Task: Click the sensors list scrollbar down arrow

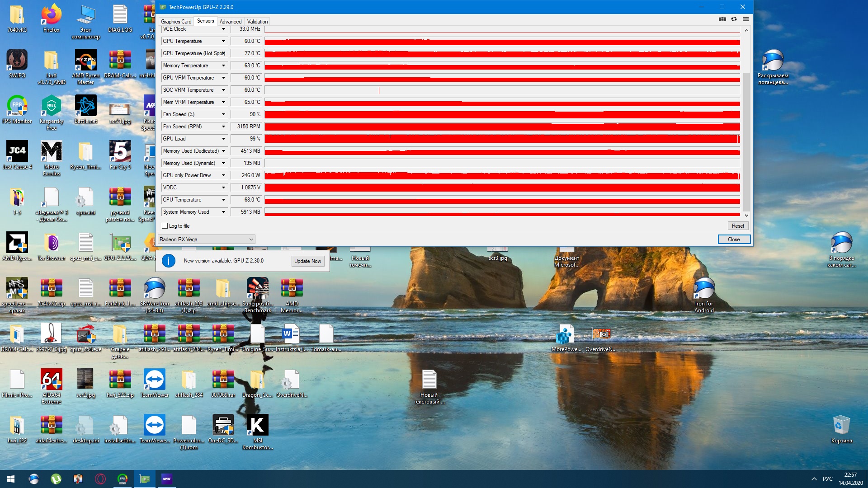Action: (746, 216)
